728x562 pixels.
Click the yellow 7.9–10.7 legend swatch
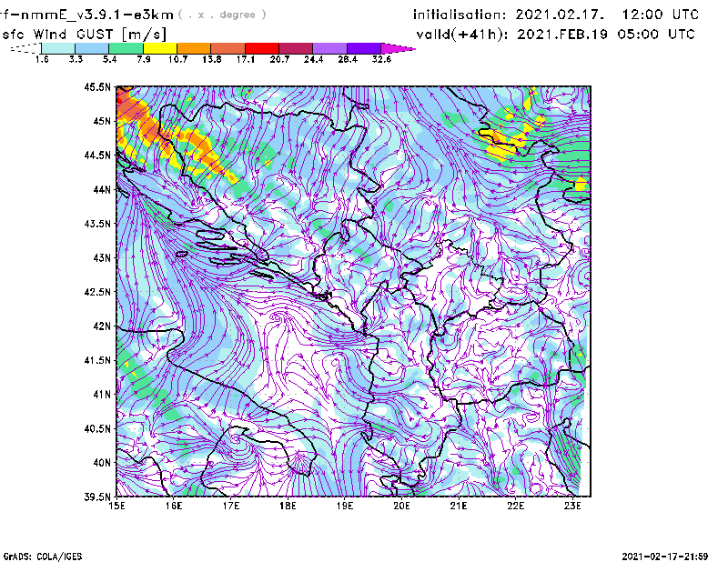pos(160,48)
